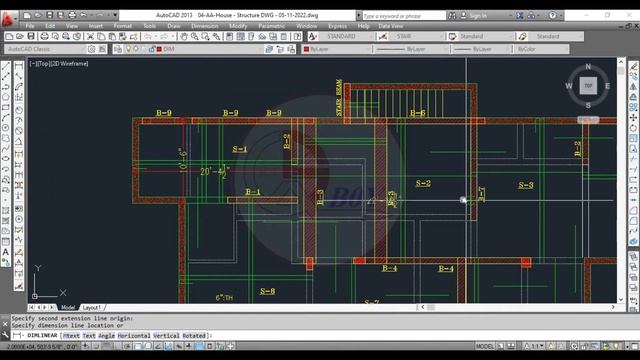Click the binoculars search icon in title bar
Image resolution: width=640 pixels, height=360 pixels.
pos(452,15)
